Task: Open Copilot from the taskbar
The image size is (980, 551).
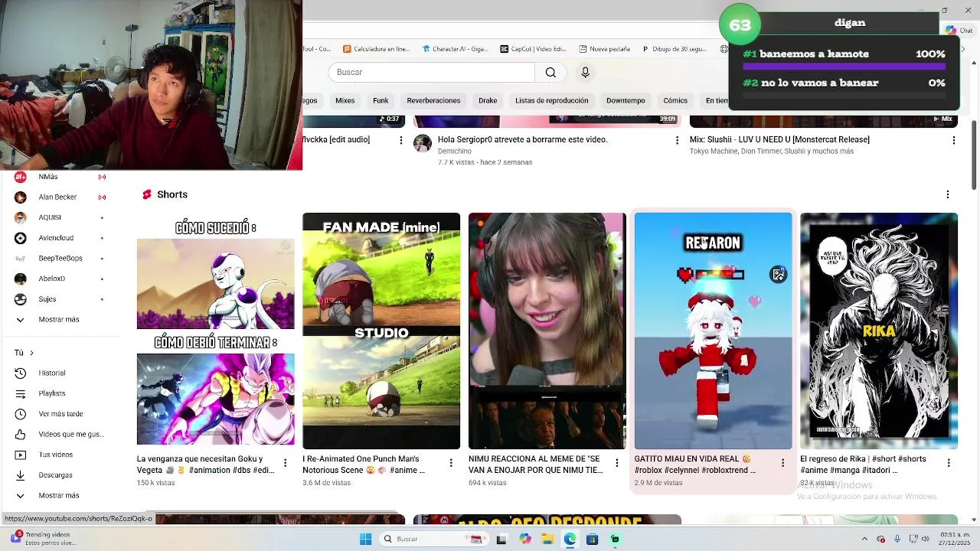Action: 524,539
